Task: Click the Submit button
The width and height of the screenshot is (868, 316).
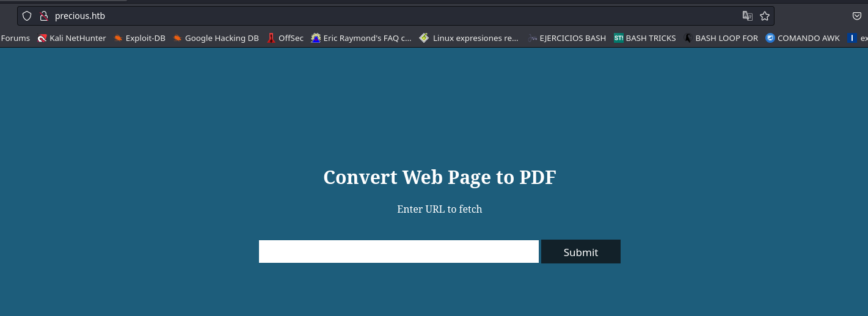Action: [580, 252]
